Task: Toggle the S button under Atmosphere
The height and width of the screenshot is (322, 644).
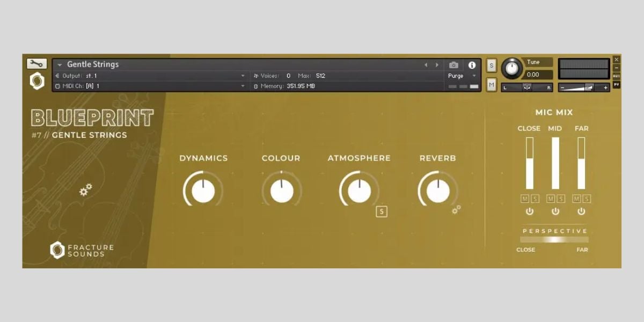Action: click(x=382, y=211)
